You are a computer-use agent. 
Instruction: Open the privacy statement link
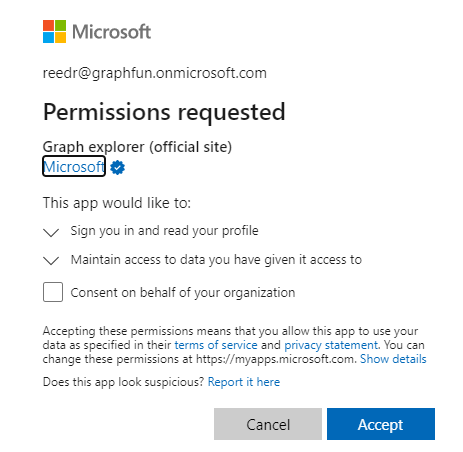pos(331,345)
